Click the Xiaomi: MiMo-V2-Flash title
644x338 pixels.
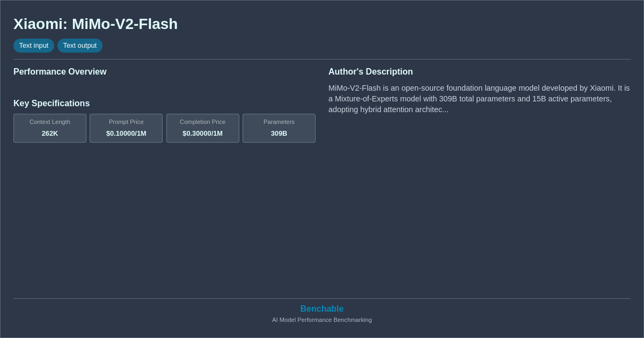coord(96,24)
